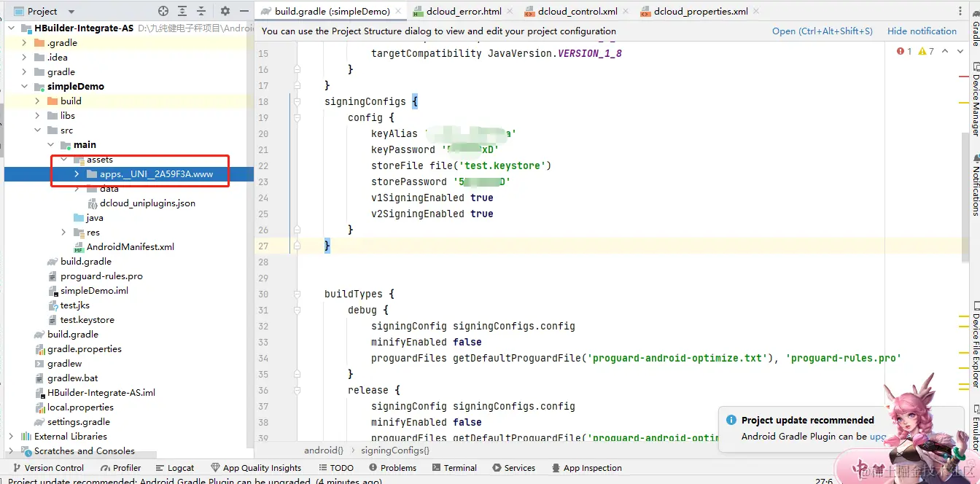The width and height of the screenshot is (980, 484).
Task: Close the dcloud_control.xml tab
Action: pyautogui.click(x=626, y=11)
